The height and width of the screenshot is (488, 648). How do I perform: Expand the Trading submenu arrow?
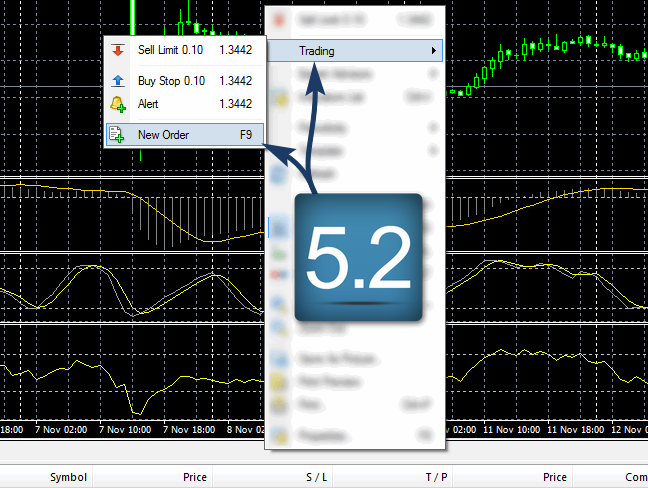pyautogui.click(x=433, y=51)
